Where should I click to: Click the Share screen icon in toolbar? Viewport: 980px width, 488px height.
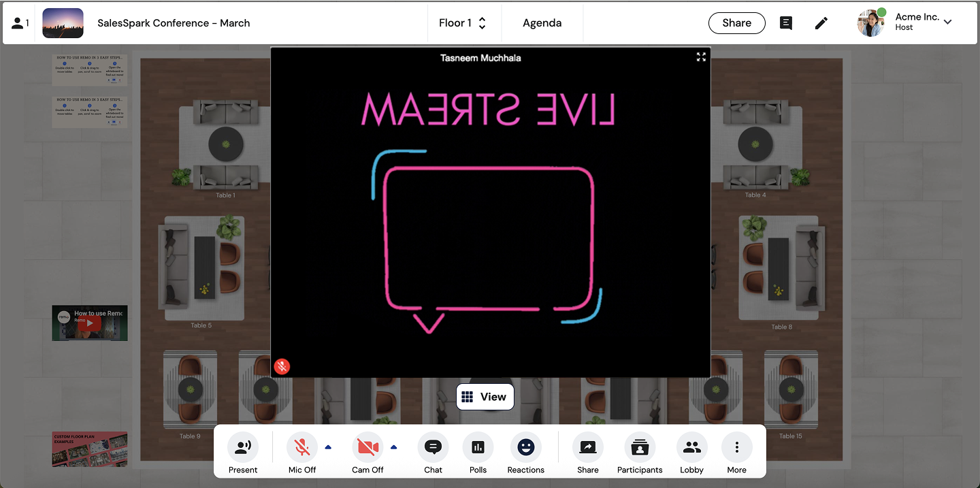[587, 448]
